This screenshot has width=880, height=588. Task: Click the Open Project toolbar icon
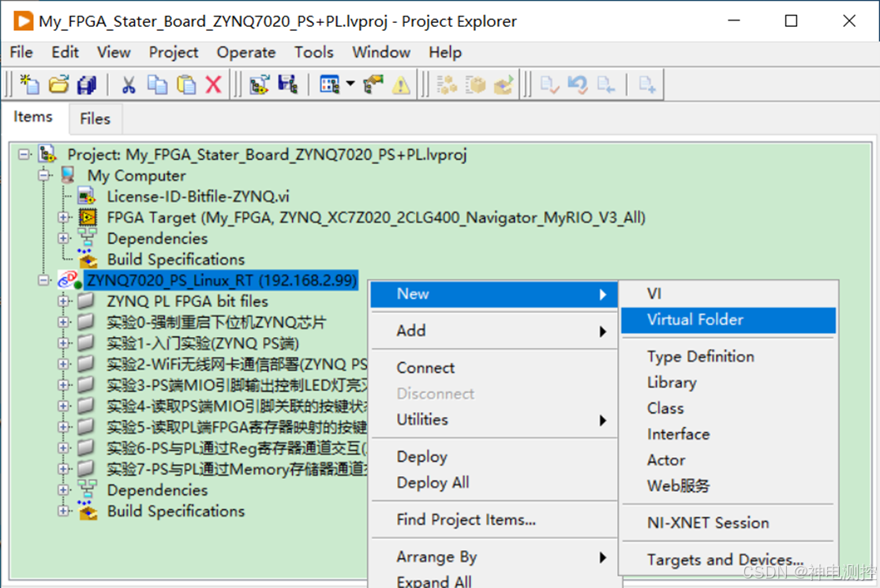(58, 84)
